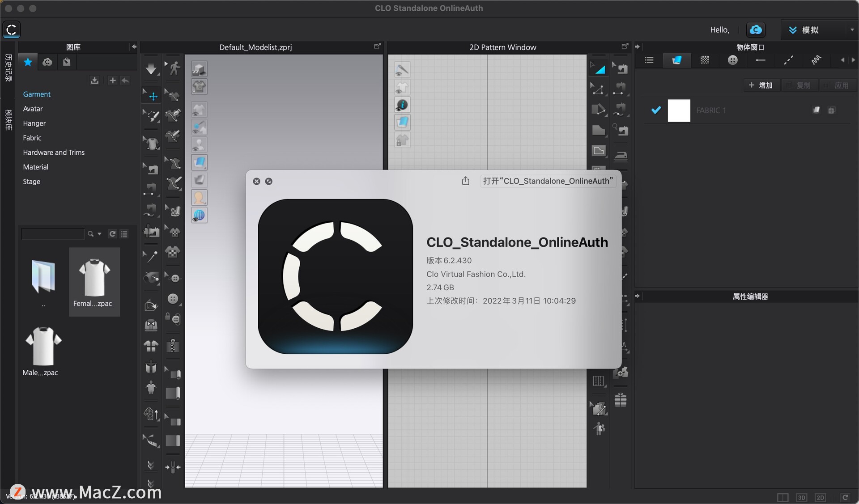The height and width of the screenshot is (504, 859).
Task: Open the 模拟 mode dropdown
Action: click(x=813, y=30)
